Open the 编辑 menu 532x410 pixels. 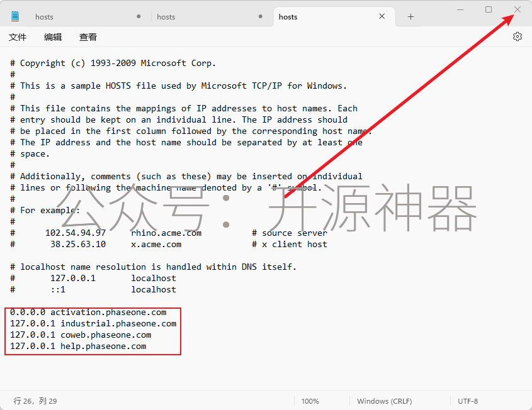pyautogui.click(x=53, y=37)
